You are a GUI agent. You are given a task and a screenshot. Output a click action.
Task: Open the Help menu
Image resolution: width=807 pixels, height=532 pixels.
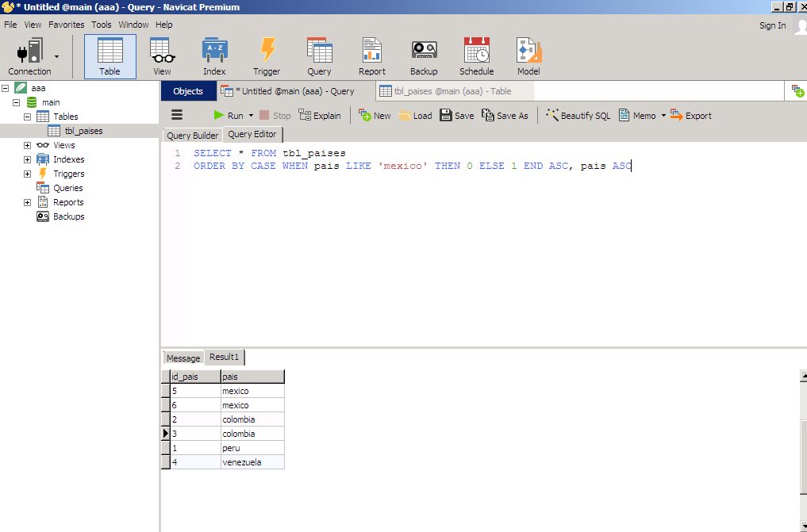point(164,25)
